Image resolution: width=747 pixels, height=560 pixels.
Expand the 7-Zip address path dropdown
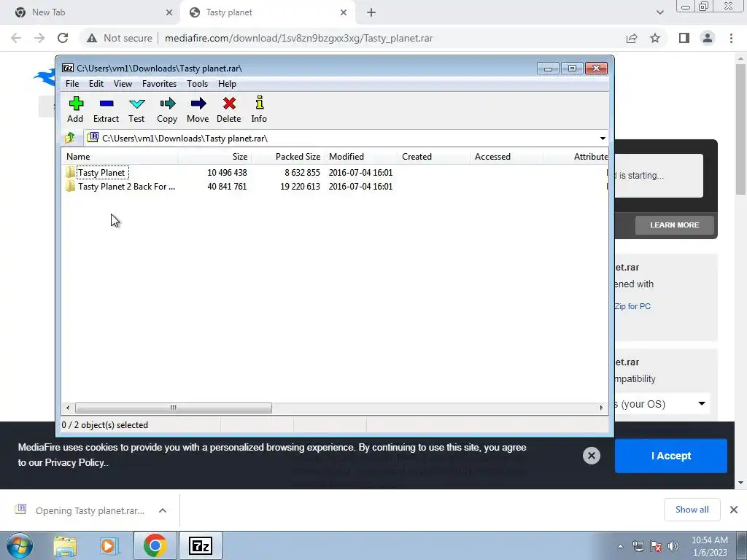pyautogui.click(x=603, y=138)
